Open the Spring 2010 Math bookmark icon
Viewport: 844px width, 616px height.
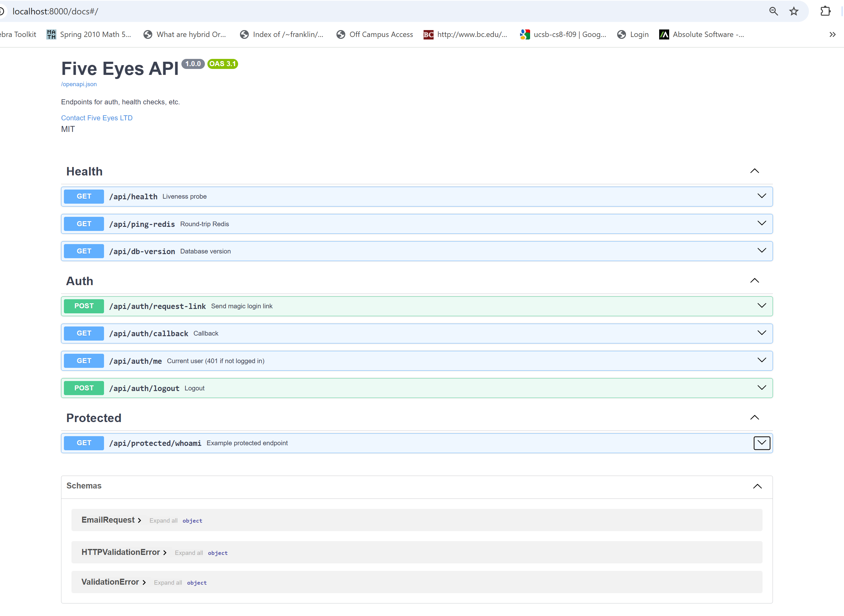pyautogui.click(x=51, y=34)
